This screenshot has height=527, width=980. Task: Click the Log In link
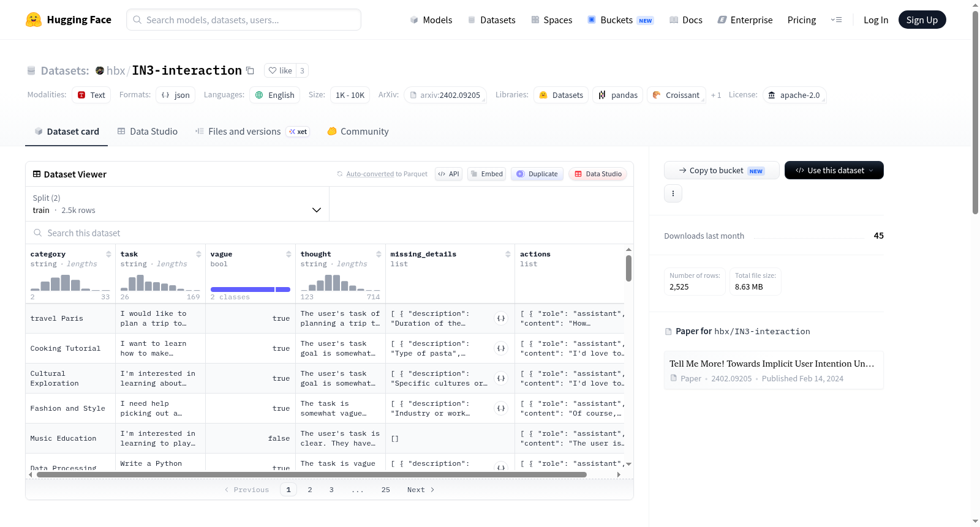876,20
